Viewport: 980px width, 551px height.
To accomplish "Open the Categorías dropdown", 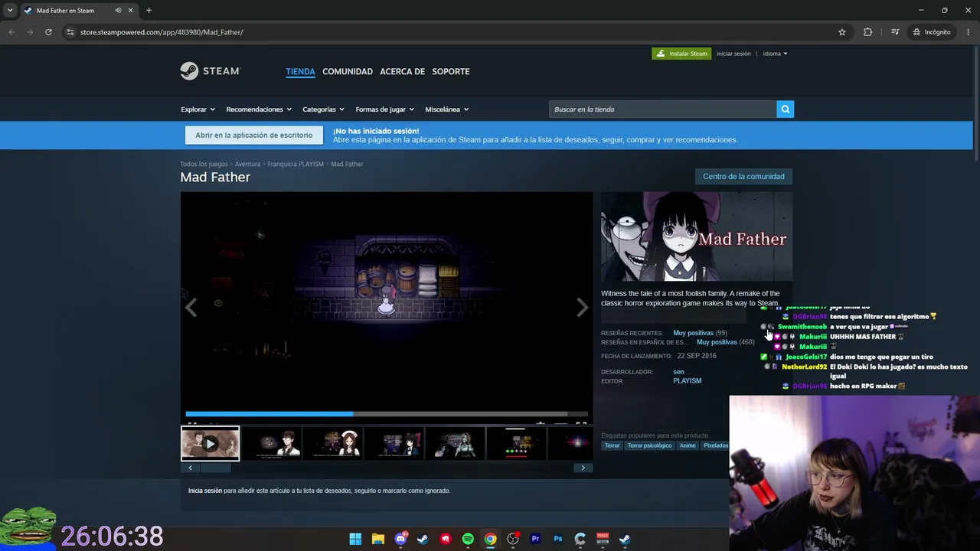I will point(323,109).
